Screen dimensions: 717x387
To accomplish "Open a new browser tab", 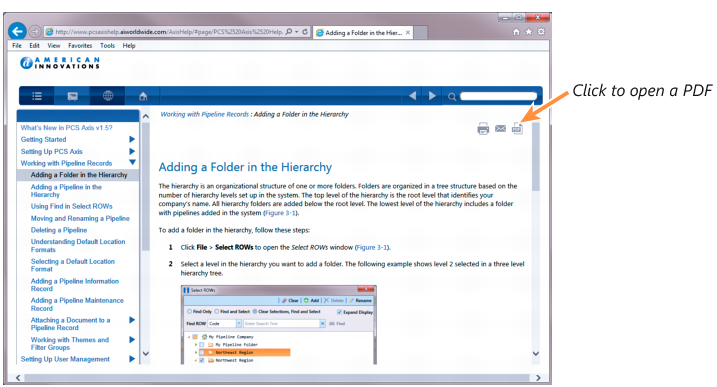I will 421,32.
